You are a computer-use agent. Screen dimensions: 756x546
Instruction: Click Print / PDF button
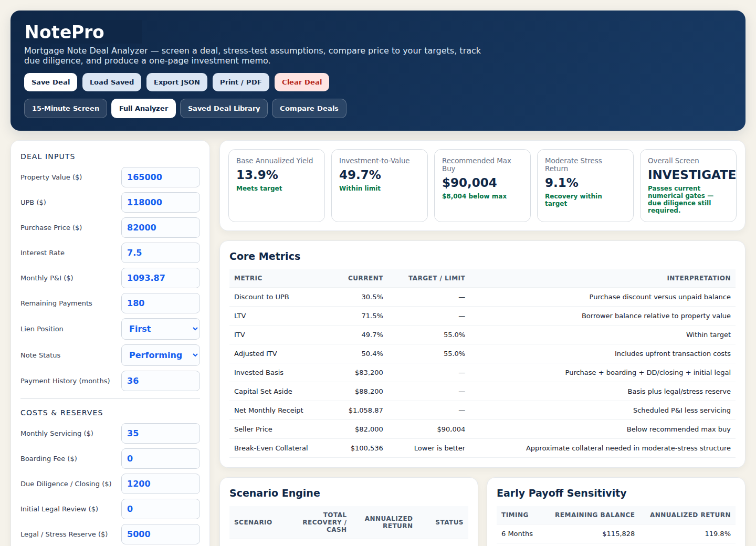pos(241,82)
